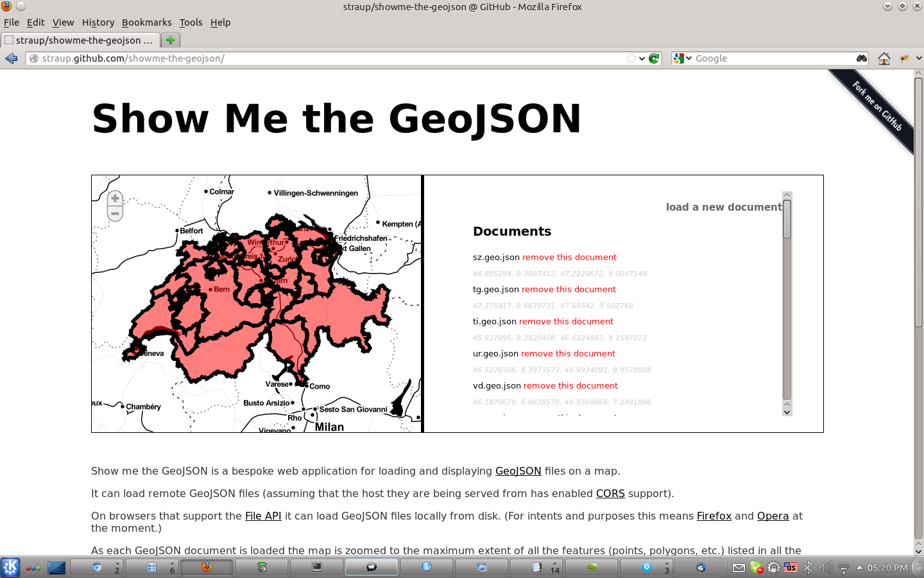Click the Firefox taskbar entry
The image size is (924, 578).
tap(206, 567)
